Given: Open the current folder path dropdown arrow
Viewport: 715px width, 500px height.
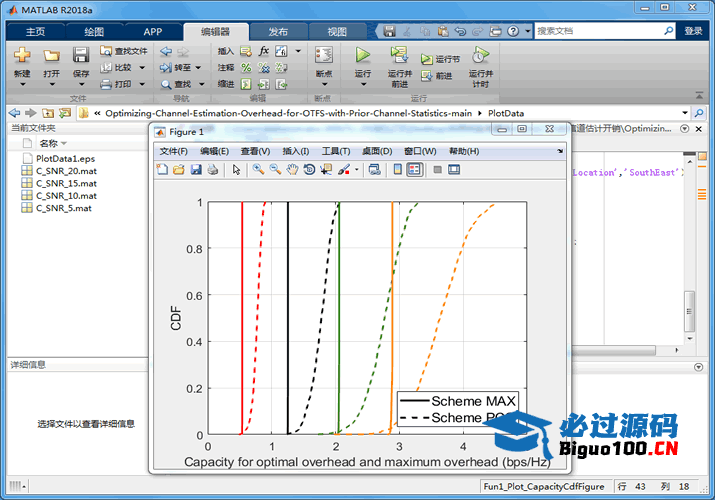Looking at the screenshot, I should 684,113.
